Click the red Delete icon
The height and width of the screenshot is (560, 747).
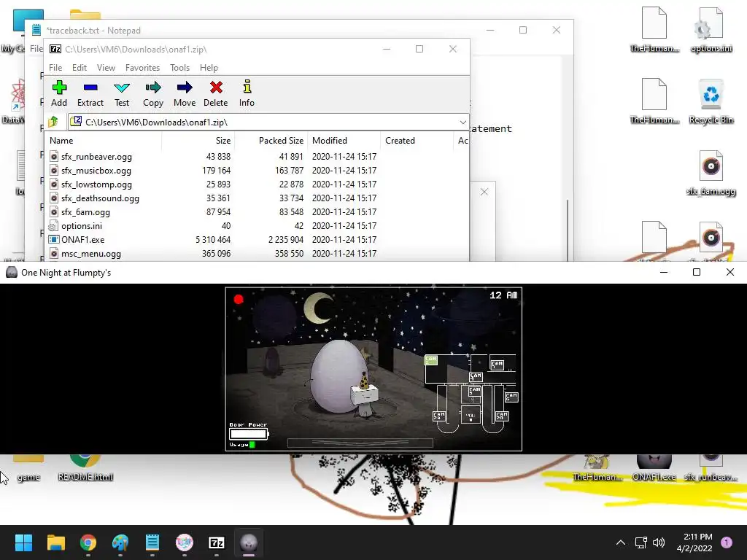click(x=216, y=93)
